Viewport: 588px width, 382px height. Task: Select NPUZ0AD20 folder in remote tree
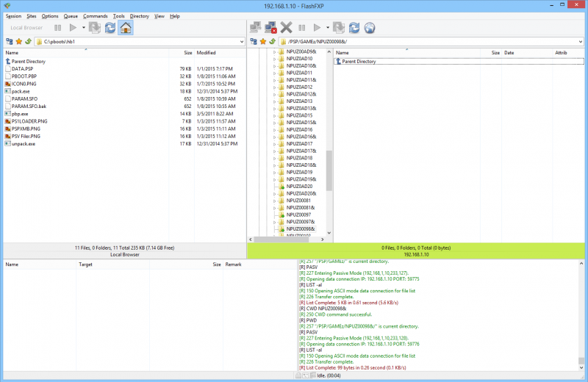coord(299,187)
